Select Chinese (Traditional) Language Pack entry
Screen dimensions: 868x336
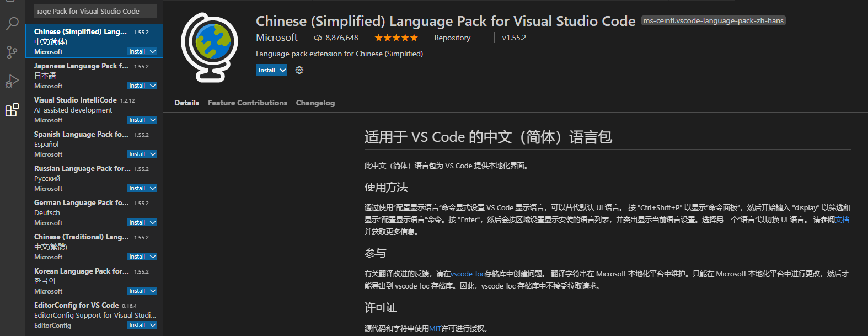[x=94, y=246]
